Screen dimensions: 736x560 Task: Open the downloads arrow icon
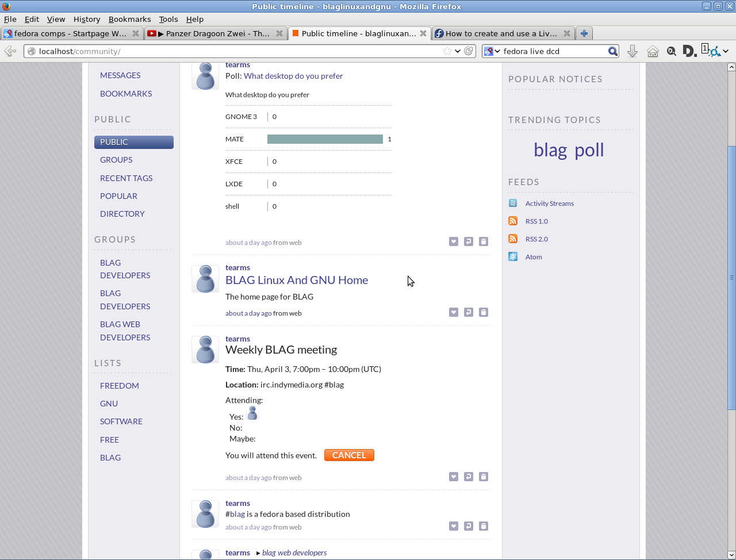coord(632,51)
